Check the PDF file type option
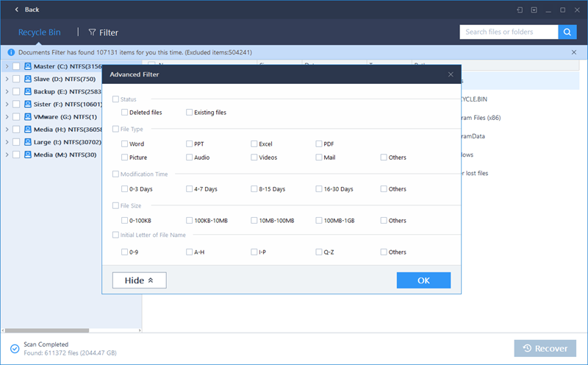 [x=319, y=144]
